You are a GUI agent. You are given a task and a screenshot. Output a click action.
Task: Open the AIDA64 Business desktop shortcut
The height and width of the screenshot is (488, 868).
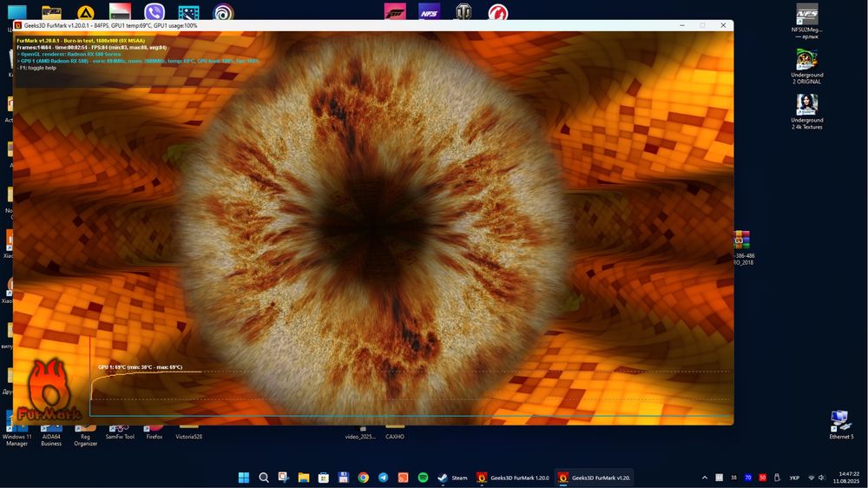tap(51, 435)
